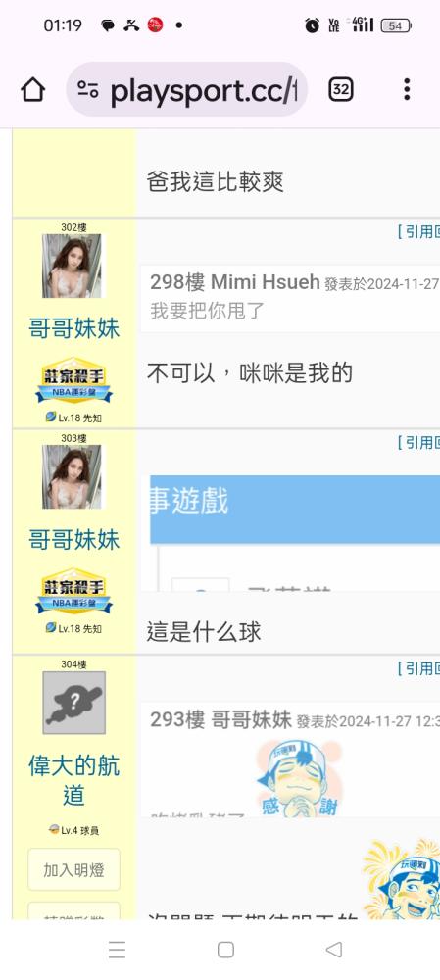440x980 pixels.
Task: Tap the anonymous question-mark avatar on floor 304
Action: click(x=73, y=703)
